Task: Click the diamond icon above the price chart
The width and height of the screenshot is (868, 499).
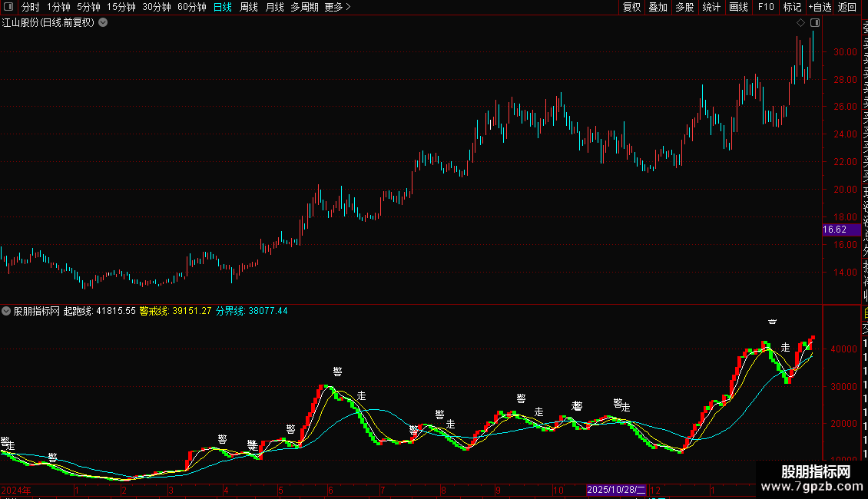Action: [x=800, y=23]
